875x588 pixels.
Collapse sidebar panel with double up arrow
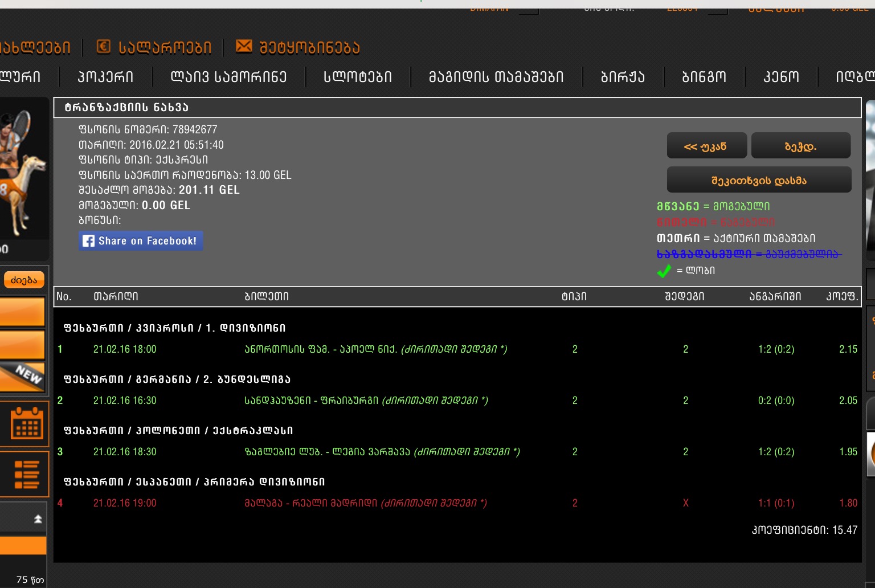pos(38,518)
